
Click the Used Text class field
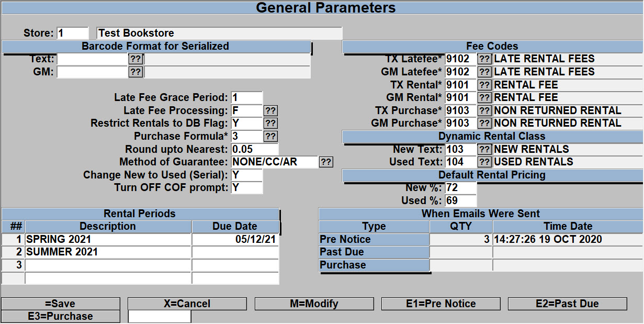pyautogui.click(x=461, y=162)
